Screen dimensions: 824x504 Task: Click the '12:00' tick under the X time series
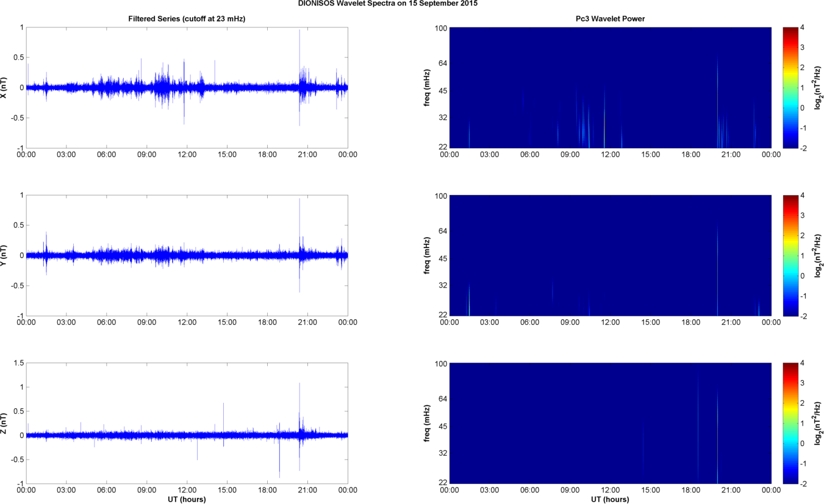[x=187, y=155]
